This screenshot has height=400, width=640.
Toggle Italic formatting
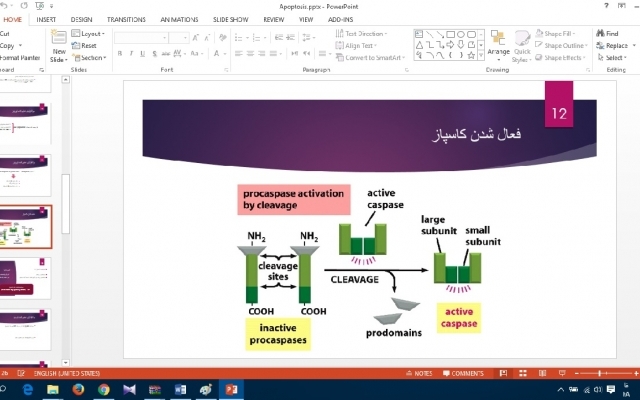coord(131,53)
